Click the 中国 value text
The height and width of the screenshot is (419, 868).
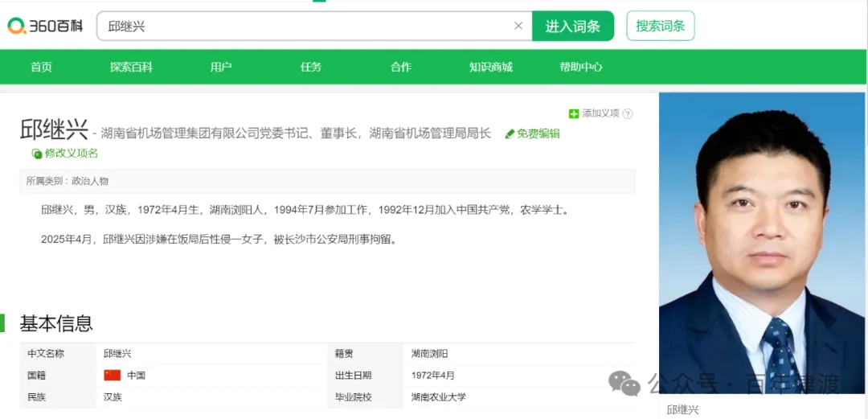(x=136, y=376)
